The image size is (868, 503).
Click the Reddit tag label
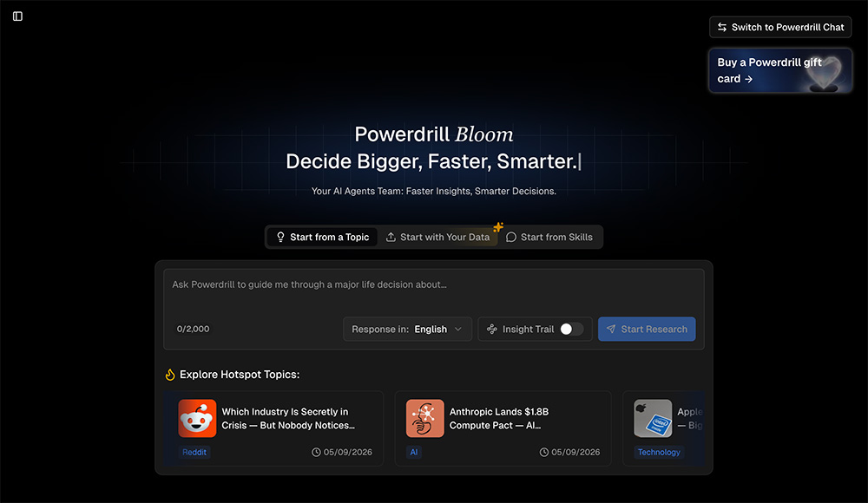pos(194,452)
